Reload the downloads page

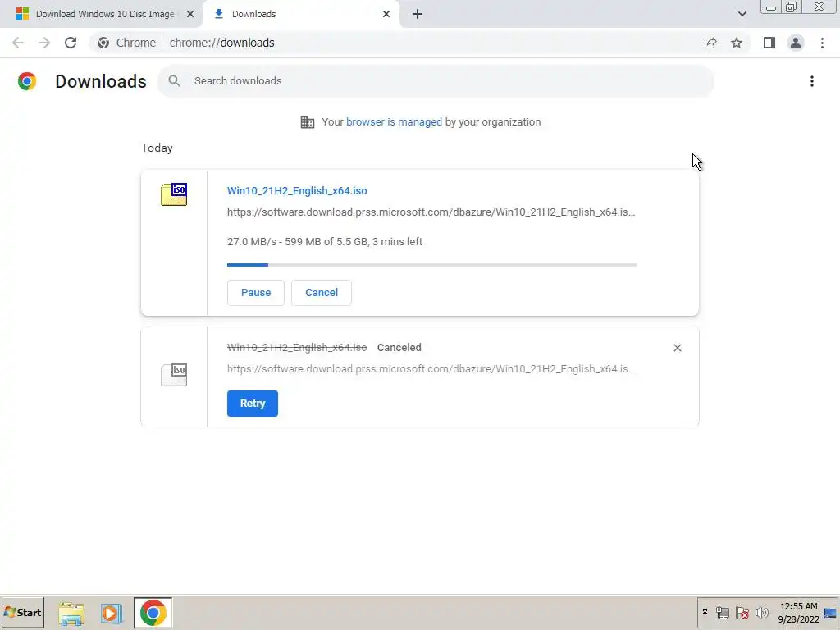pyautogui.click(x=71, y=43)
